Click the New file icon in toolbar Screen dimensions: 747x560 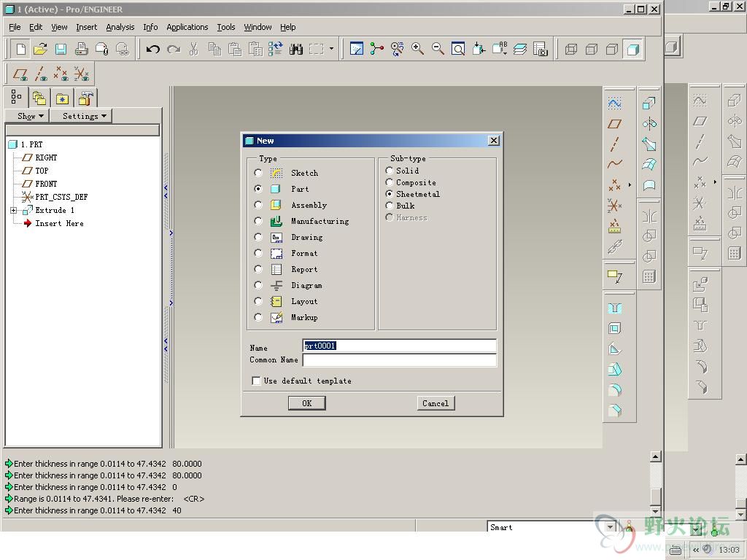click(x=21, y=49)
